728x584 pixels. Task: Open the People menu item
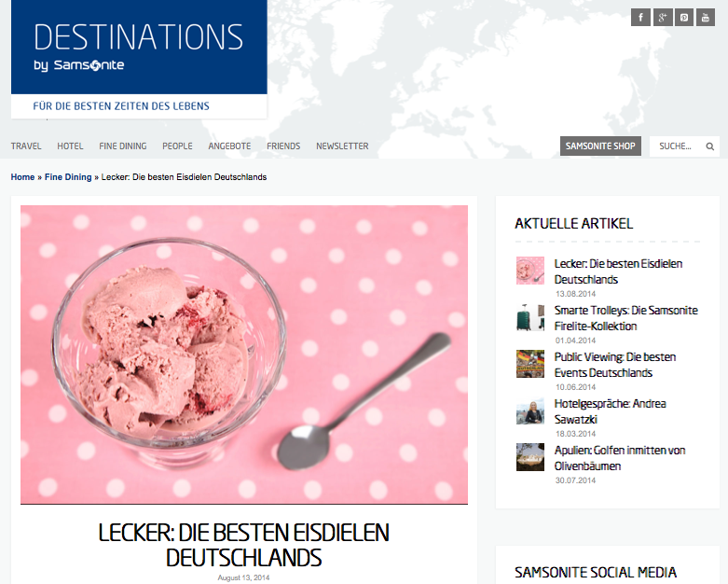click(x=177, y=146)
